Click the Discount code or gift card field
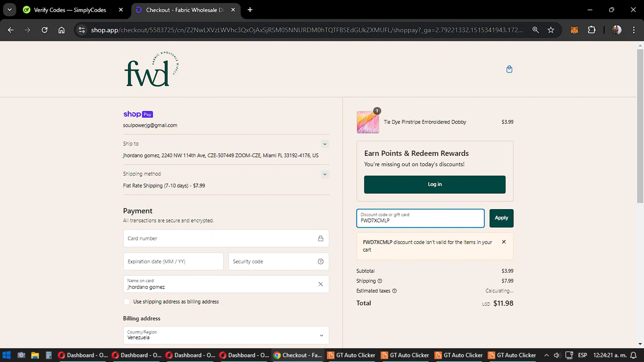This screenshot has height=362, width=644. pyautogui.click(x=420, y=218)
